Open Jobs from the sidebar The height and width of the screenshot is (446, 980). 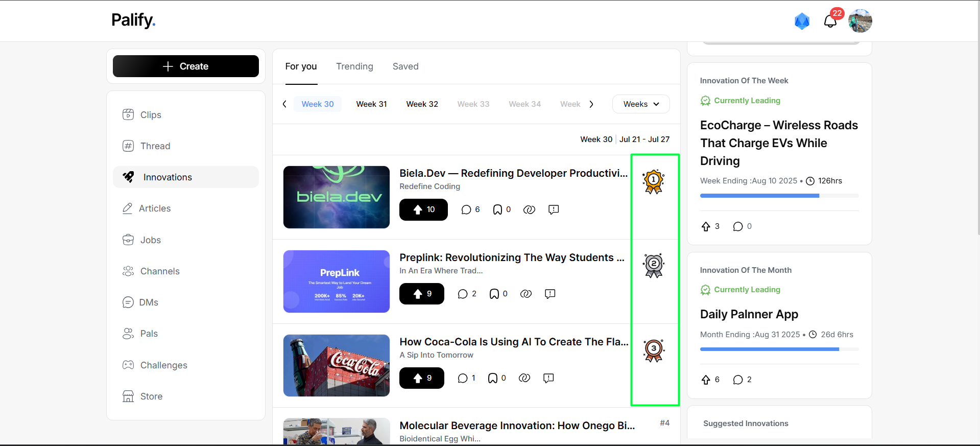186,240
